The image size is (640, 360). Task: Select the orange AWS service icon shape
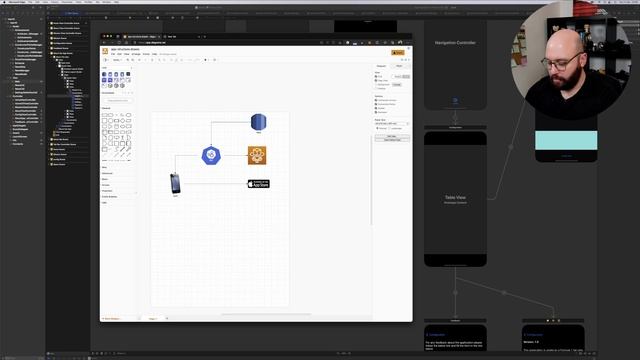click(257, 156)
